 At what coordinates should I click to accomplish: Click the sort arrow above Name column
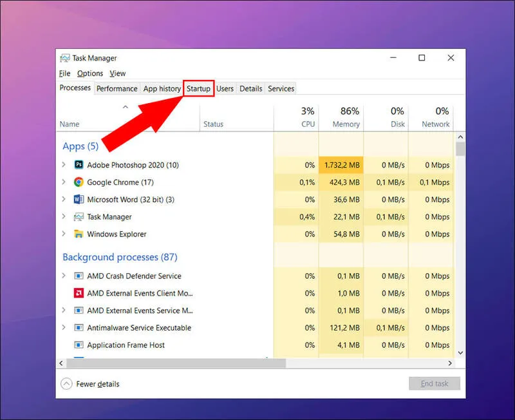pyautogui.click(x=125, y=107)
